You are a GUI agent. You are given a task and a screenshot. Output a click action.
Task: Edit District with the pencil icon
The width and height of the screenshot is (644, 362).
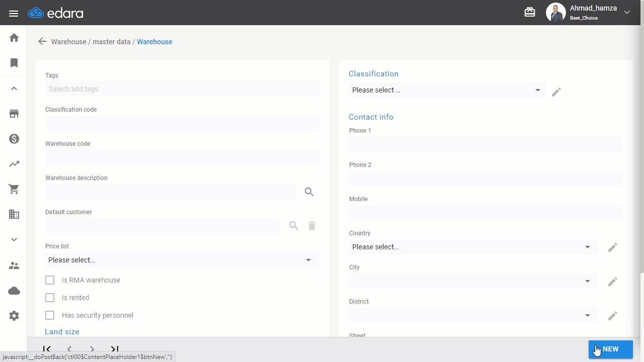coord(613,316)
